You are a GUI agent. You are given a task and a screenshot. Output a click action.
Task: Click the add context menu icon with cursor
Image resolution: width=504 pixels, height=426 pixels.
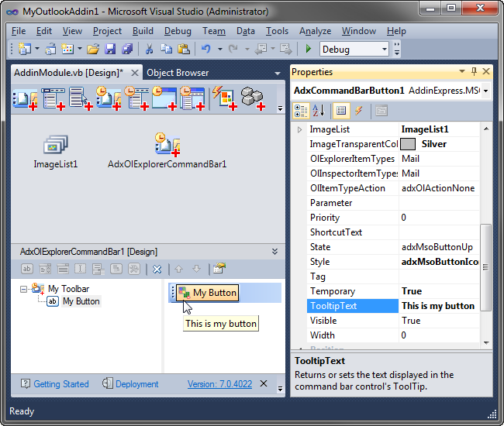[81, 98]
